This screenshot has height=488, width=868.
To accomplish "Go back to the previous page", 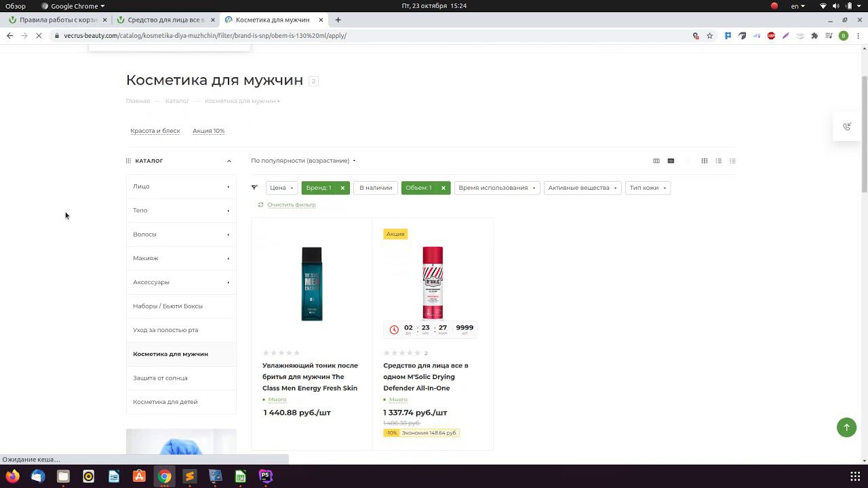I will point(9,36).
